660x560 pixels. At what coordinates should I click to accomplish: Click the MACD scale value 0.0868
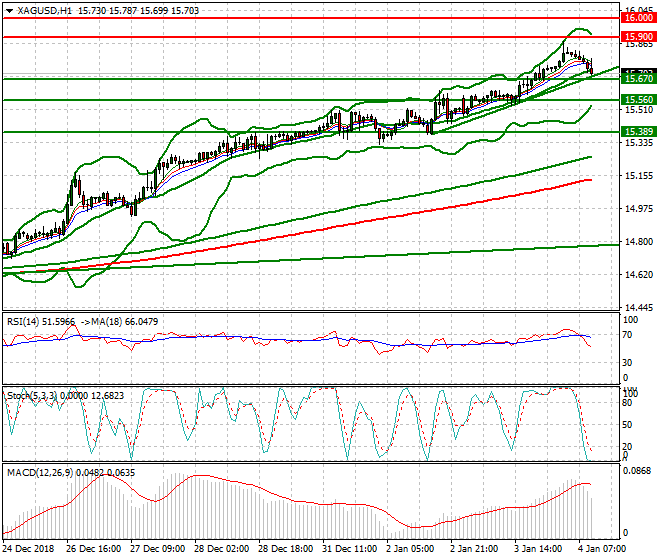637,471
